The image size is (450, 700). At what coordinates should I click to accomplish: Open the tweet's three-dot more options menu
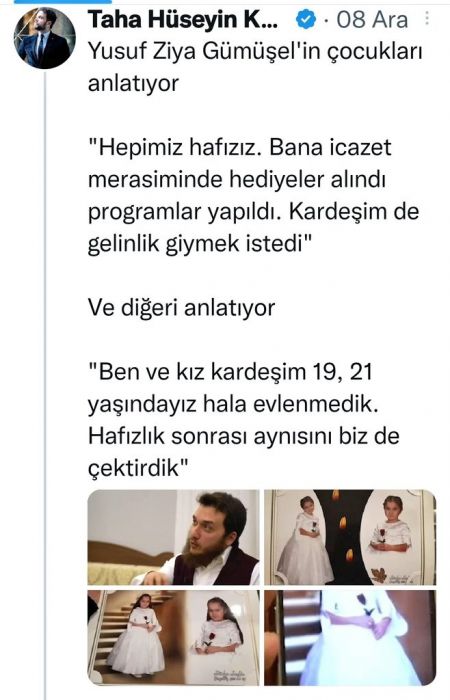(x=427, y=18)
